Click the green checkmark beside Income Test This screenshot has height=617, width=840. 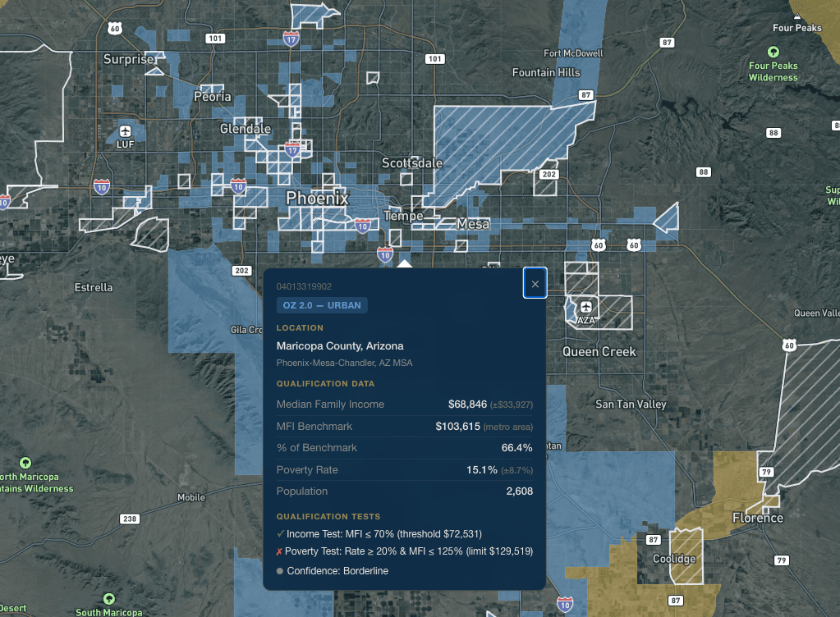point(280,533)
